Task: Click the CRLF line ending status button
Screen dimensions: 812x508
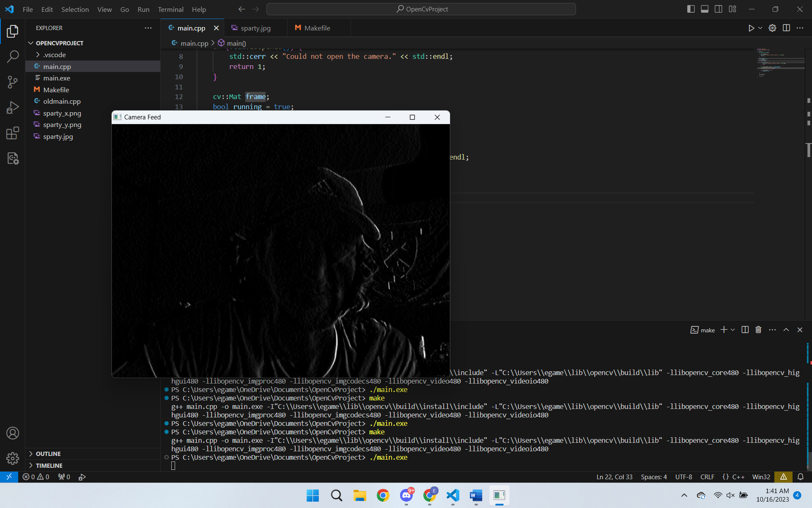Action: (707, 477)
